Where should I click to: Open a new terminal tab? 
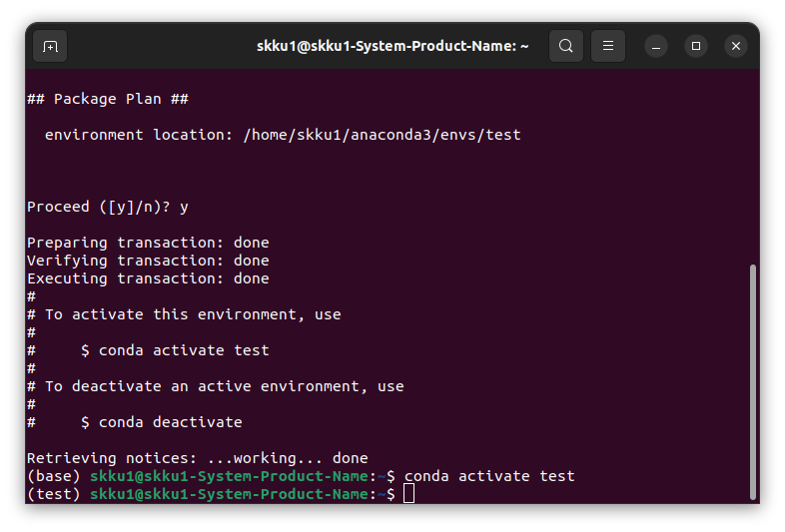click(50, 46)
